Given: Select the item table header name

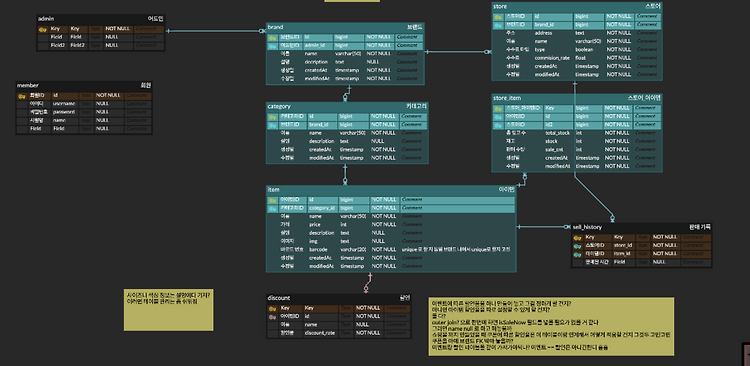Looking at the screenshot, I should click(x=273, y=189).
